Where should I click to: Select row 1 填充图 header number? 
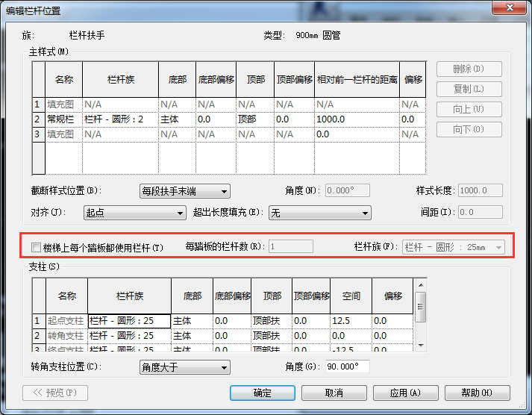(38, 104)
